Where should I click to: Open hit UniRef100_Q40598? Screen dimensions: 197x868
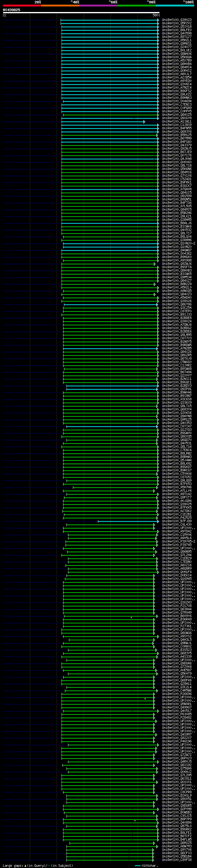(177, 33)
